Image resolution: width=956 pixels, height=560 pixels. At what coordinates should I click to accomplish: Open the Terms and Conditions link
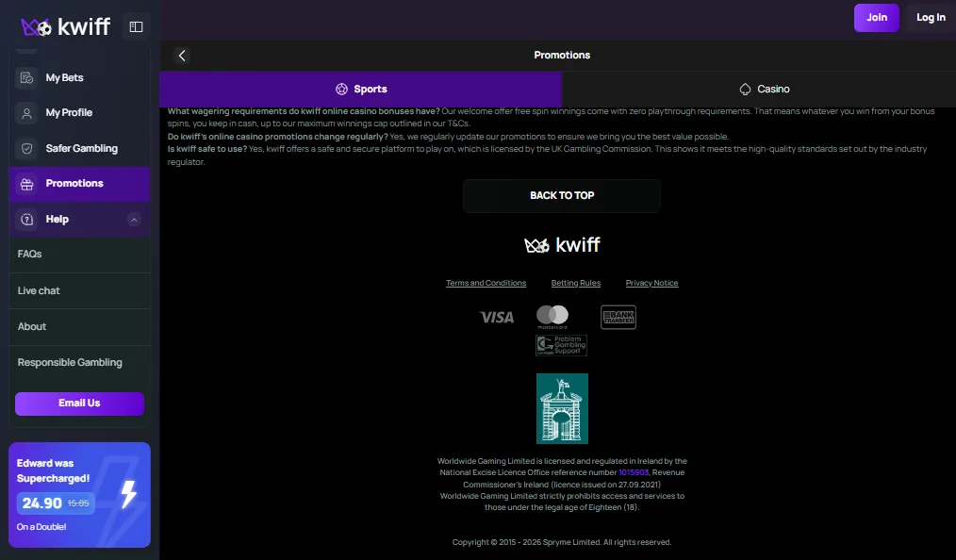pos(486,283)
